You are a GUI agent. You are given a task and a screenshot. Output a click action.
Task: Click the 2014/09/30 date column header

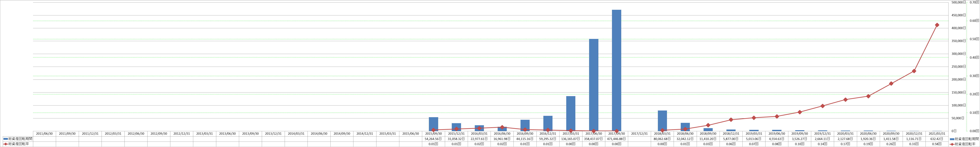(342, 134)
